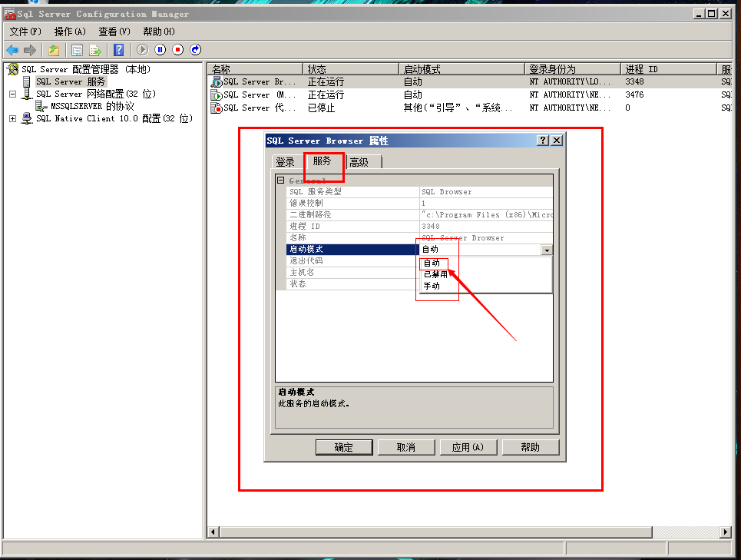Click the Up one level folder icon
The image size is (741, 560).
(x=54, y=50)
